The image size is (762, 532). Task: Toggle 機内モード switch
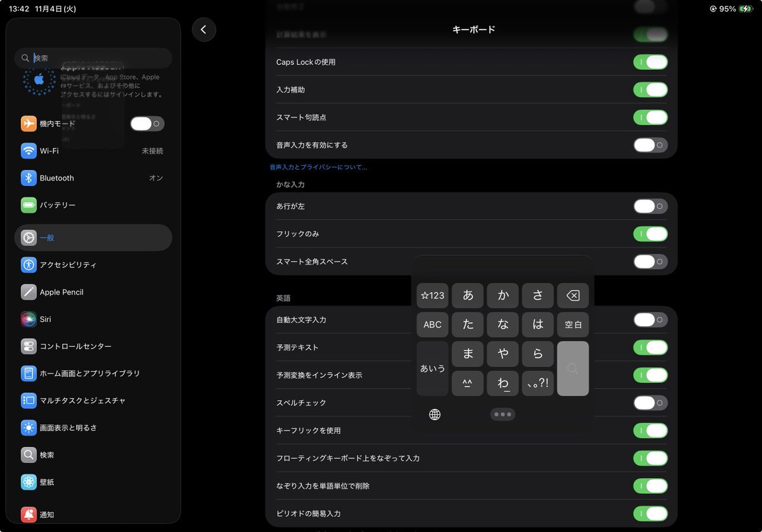(147, 124)
